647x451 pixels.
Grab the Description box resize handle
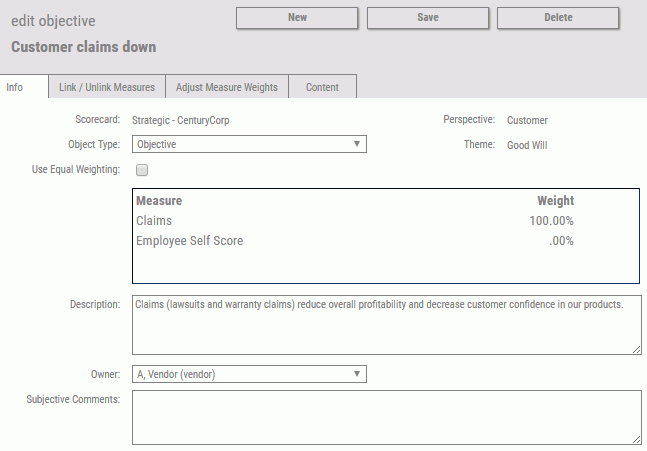tap(636, 349)
